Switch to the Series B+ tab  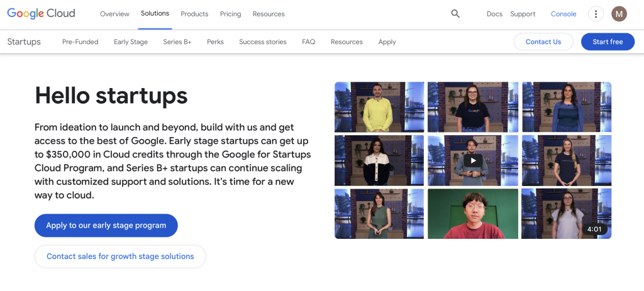coord(177,42)
